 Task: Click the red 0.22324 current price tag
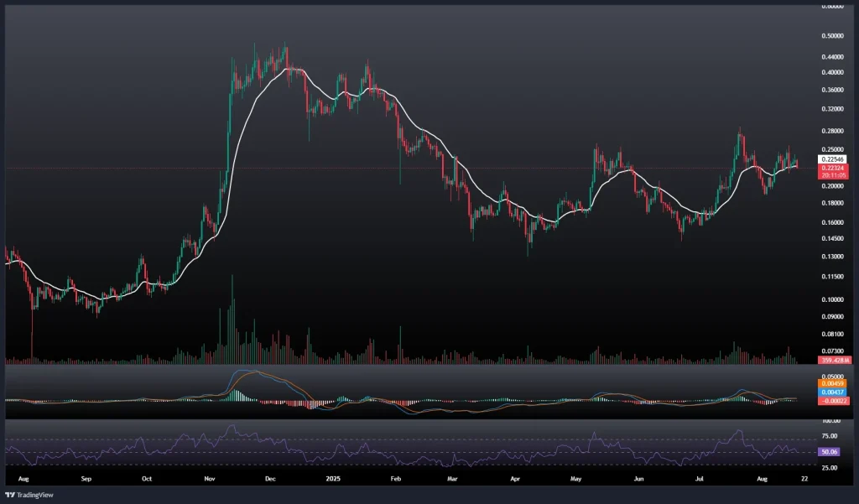coord(833,169)
